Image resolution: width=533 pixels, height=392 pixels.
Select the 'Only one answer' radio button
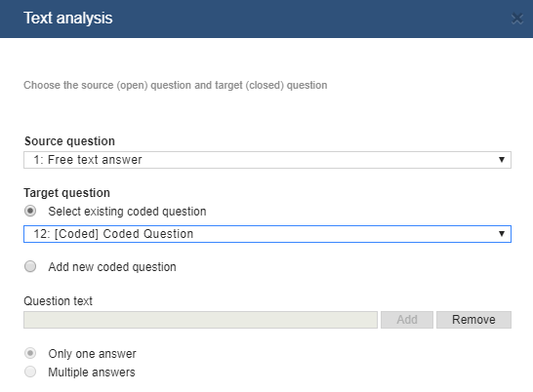(x=30, y=353)
